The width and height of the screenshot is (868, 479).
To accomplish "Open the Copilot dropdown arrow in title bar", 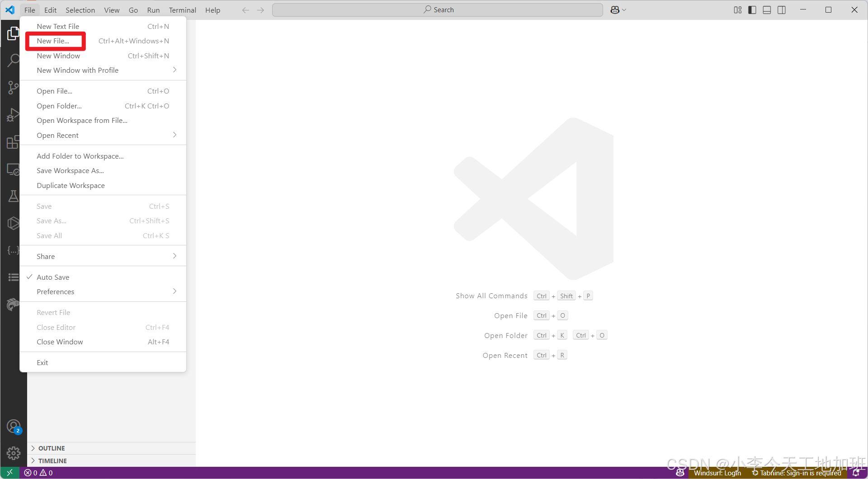I will (624, 10).
